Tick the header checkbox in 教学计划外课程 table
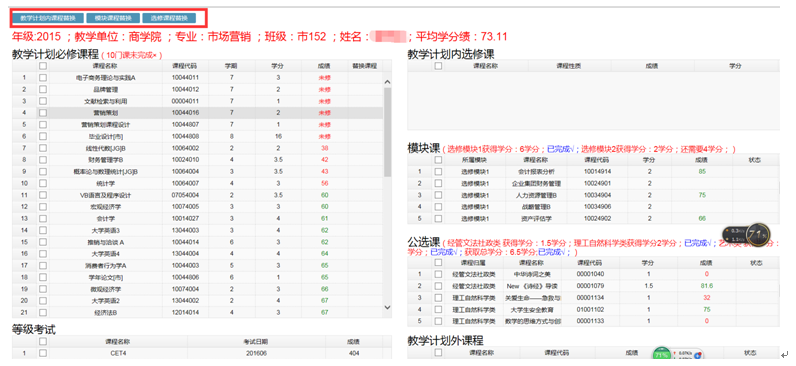This screenshot has width=796, height=366. pos(438,353)
